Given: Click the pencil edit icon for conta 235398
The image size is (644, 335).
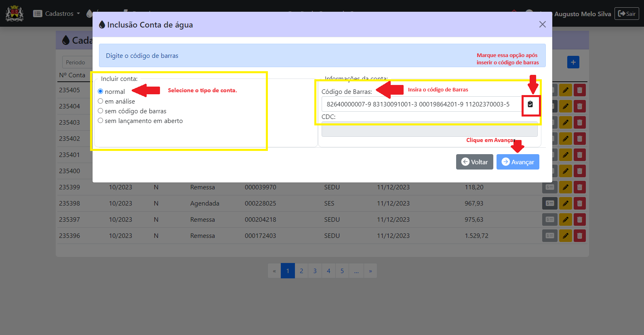Looking at the screenshot, I should 565,204.
